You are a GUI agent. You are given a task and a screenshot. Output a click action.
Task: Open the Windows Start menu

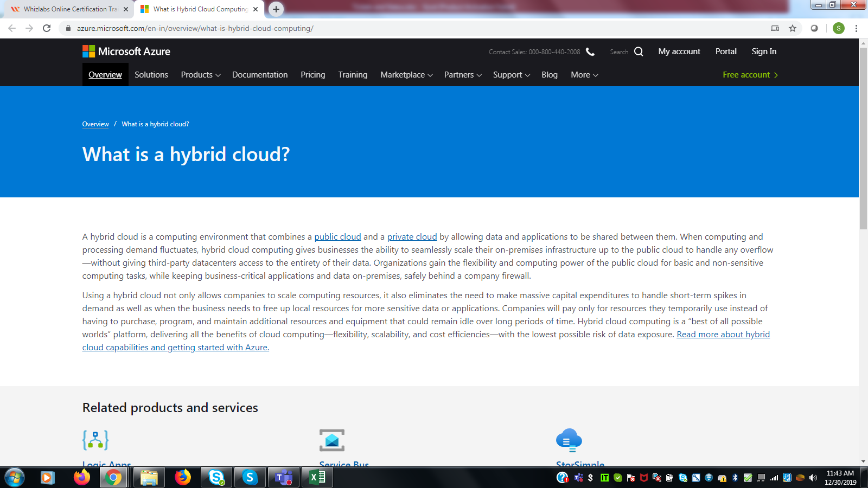tap(15, 478)
